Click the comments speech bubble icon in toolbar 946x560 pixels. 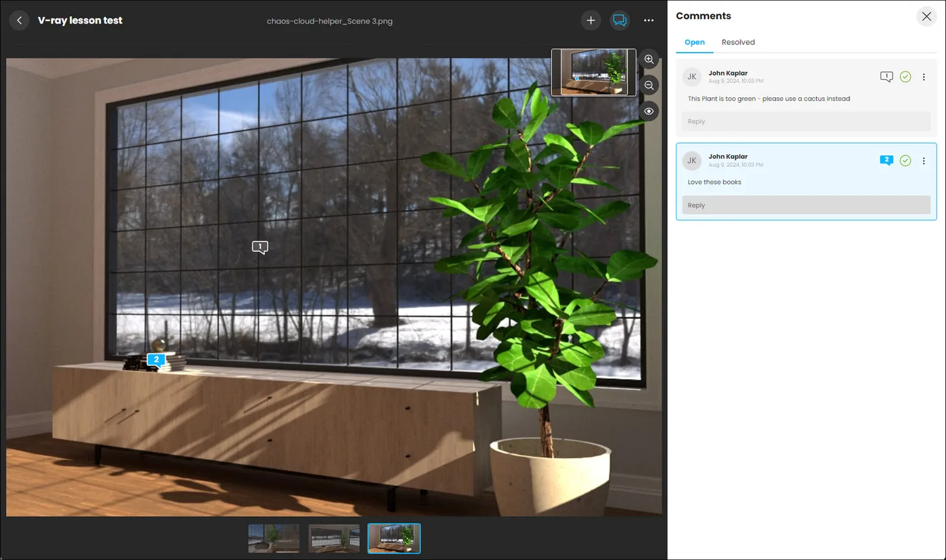[x=620, y=20]
